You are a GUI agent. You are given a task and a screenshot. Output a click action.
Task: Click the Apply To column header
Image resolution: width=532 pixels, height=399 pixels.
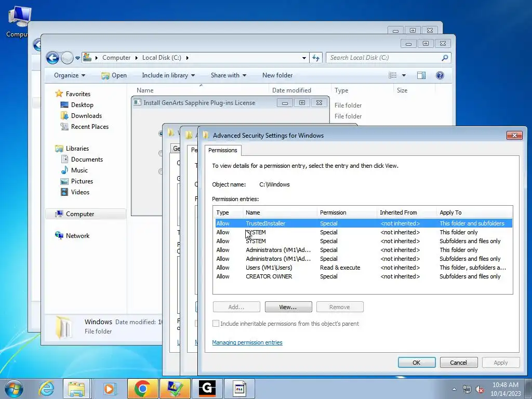coord(474,212)
